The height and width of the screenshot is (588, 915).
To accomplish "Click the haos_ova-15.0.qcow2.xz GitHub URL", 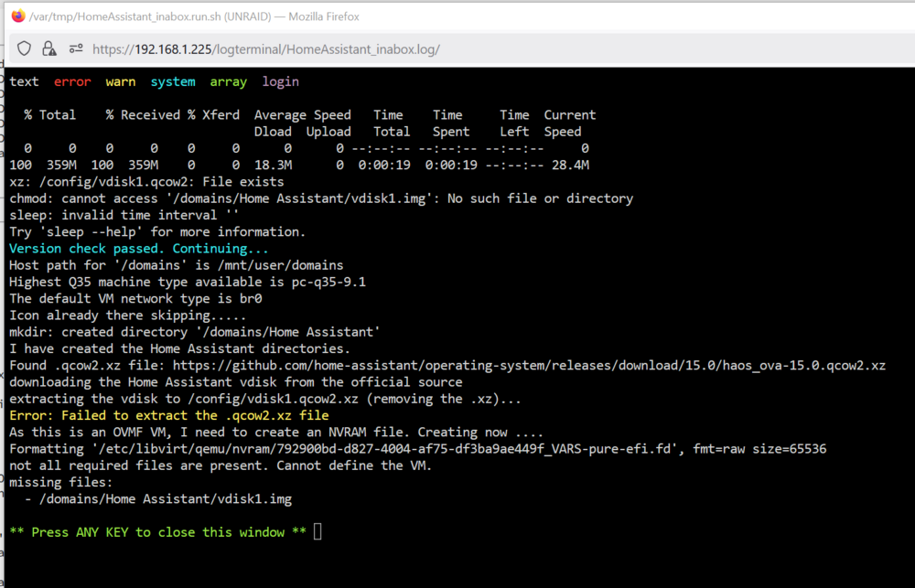I will (x=529, y=365).
